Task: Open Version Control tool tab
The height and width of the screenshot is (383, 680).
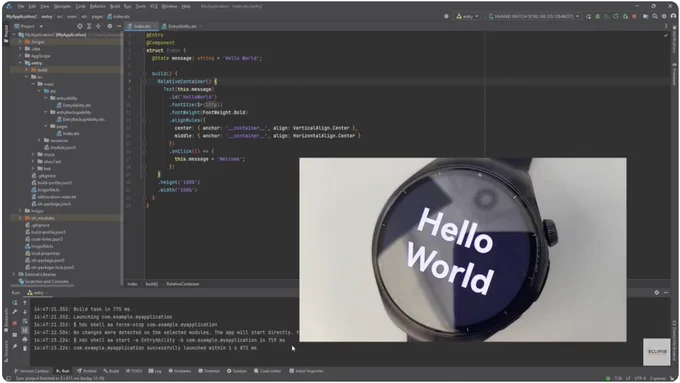Action: [31, 371]
